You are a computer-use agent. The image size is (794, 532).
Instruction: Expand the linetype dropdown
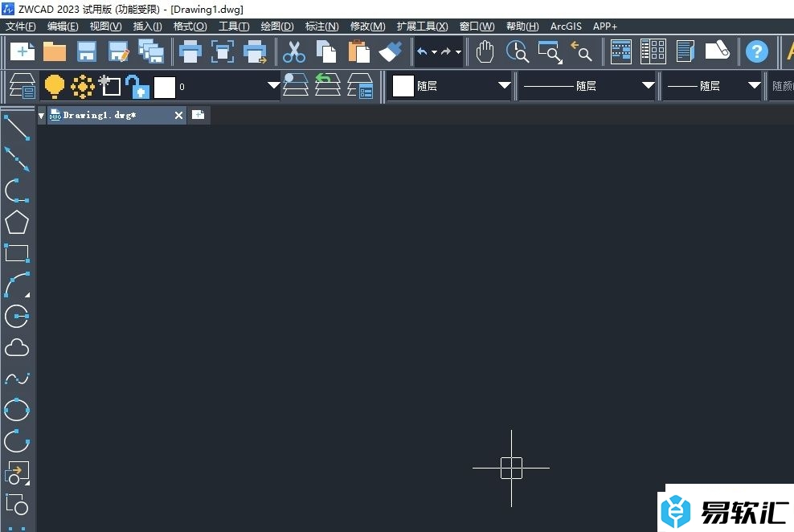point(649,85)
